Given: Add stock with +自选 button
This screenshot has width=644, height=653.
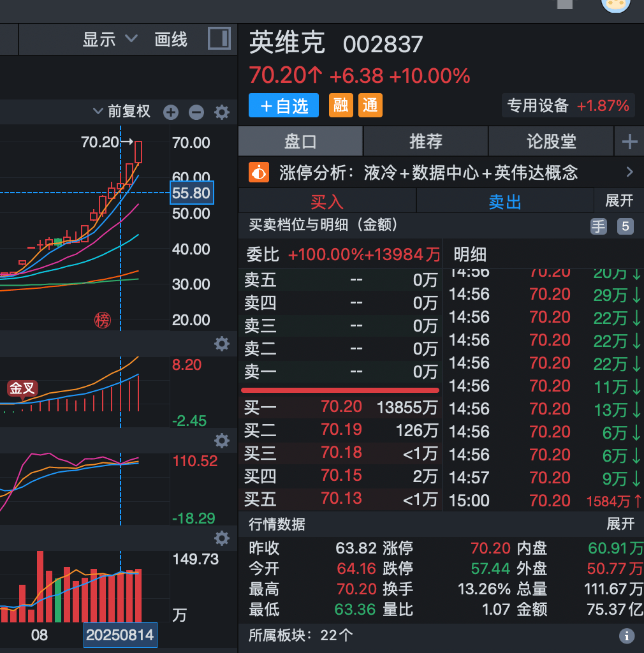Looking at the screenshot, I should [x=284, y=105].
